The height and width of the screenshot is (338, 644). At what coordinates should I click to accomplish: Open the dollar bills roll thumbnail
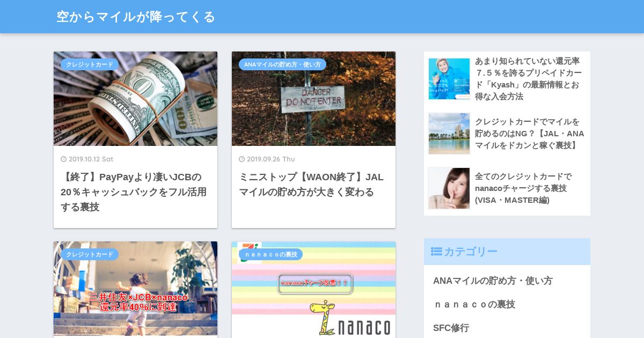coord(135,99)
